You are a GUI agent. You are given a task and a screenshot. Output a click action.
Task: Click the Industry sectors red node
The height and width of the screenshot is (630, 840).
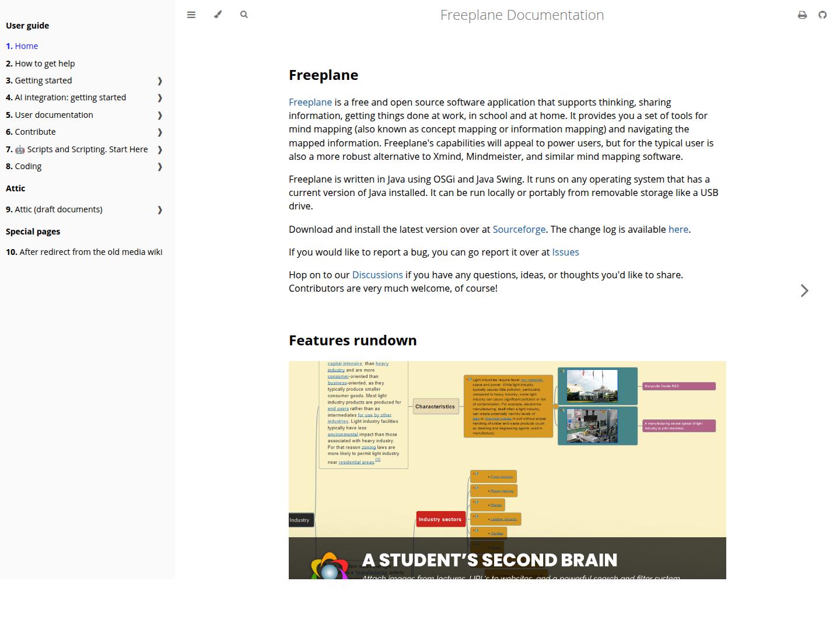click(x=440, y=519)
